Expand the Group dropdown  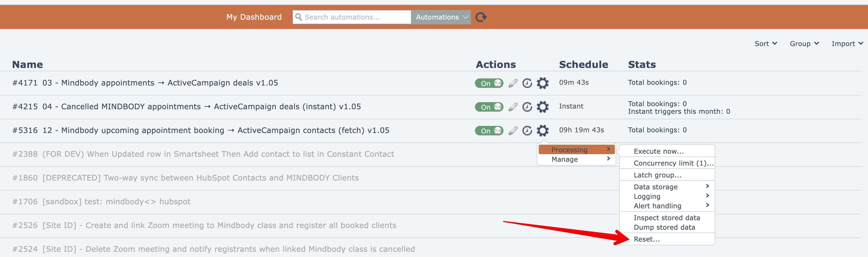point(804,44)
